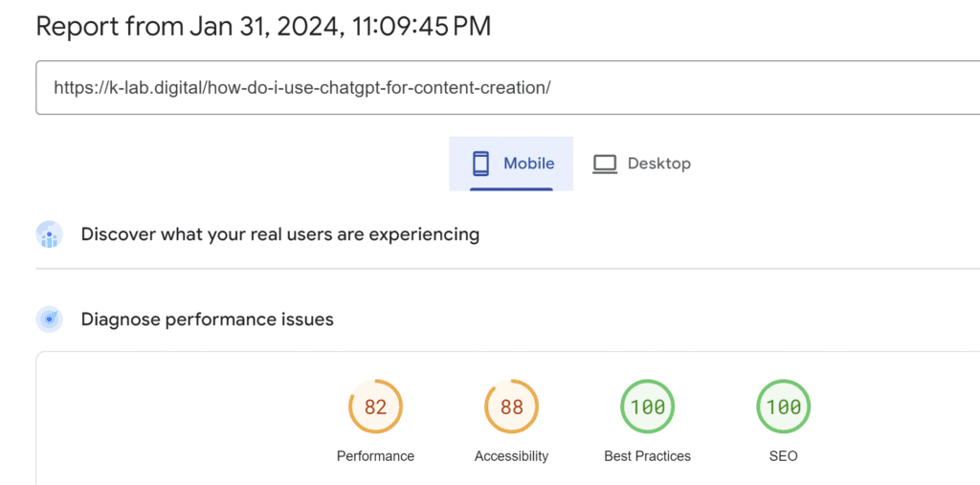Image resolution: width=980 pixels, height=485 pixels.
Task: Click the 'Diagnose performance issues' heading
Action: point(208,320)
